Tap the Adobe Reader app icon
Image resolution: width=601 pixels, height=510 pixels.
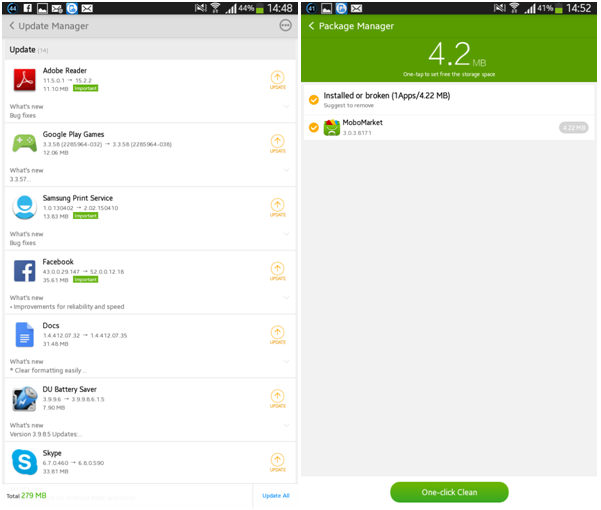pos(25,80)
